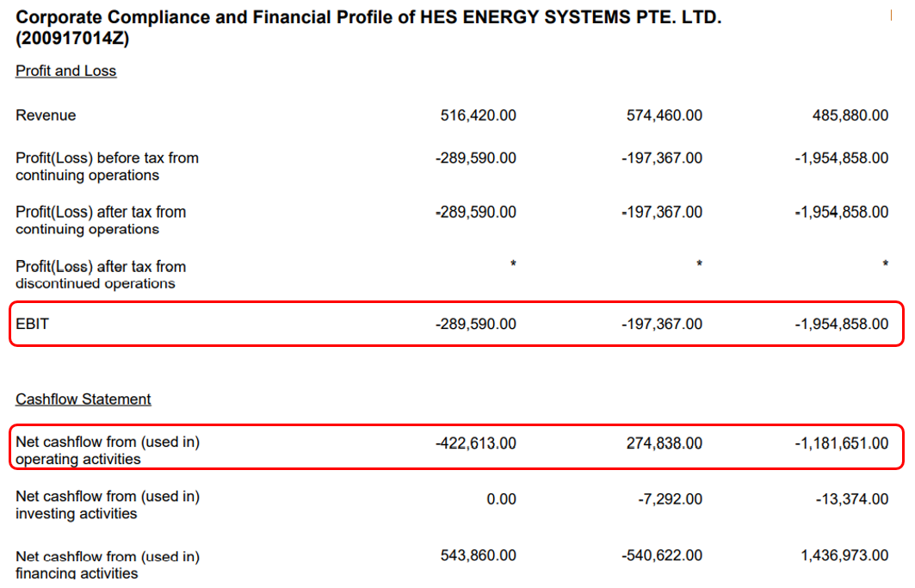Click the financing cashflow value 1,436,973.00
Screen dimensions: 915x588
pos(844,555)
